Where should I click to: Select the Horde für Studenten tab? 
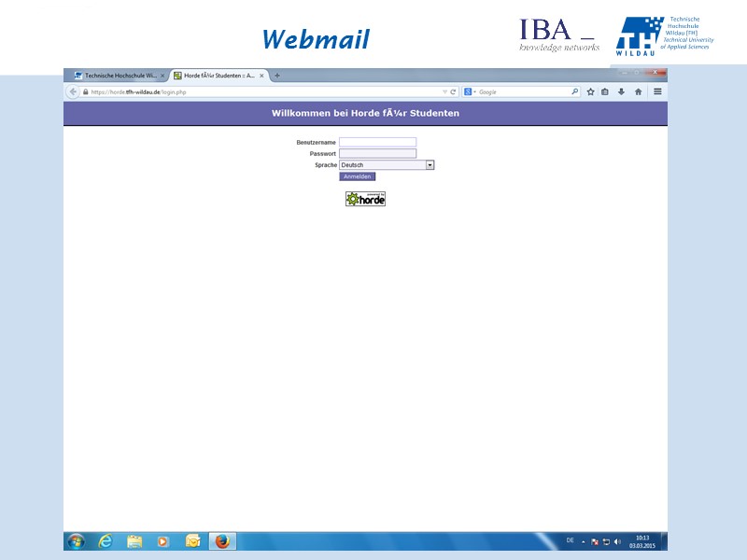tap(215, 74)
